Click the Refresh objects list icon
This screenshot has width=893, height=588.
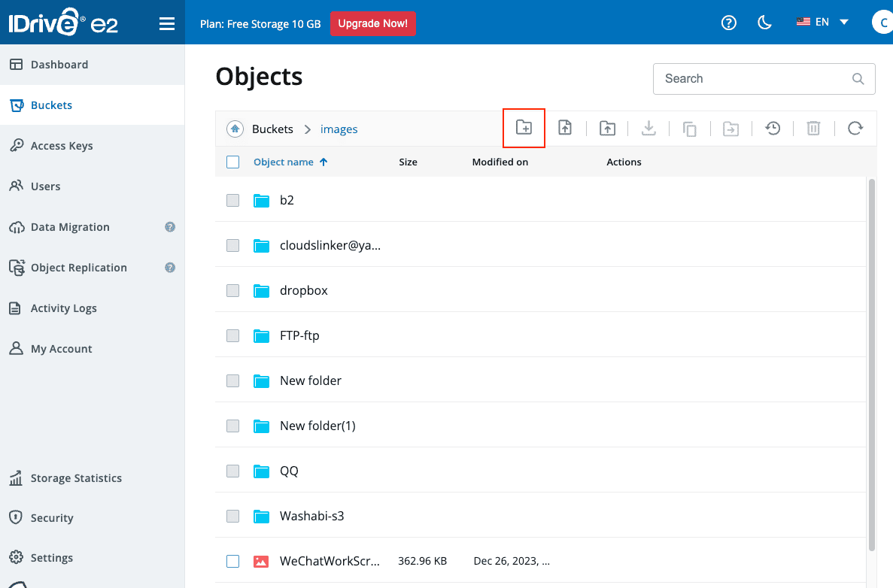pyautogui.click(x=855, y=128)
